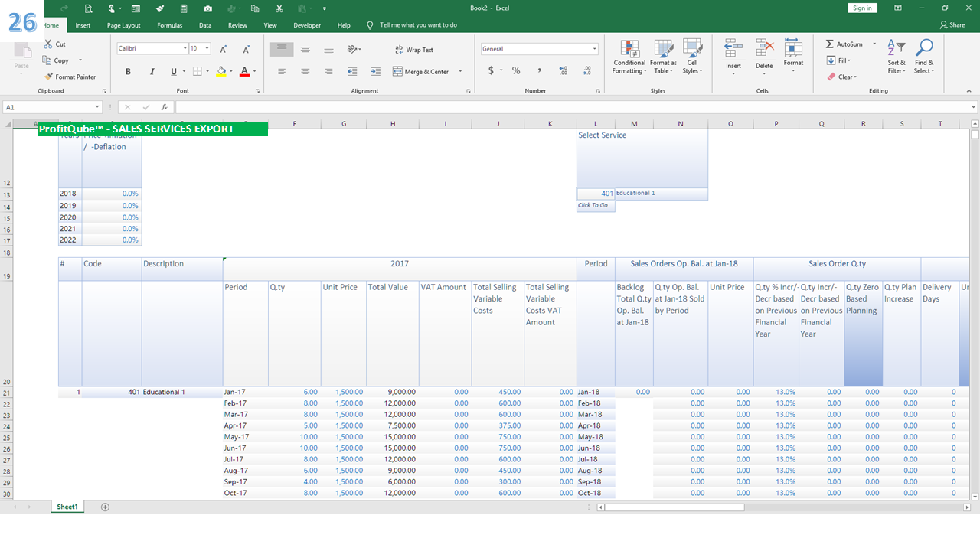Open Merge & Center dropdown arrow
The image size is (980, 551).
[x=460, y=72]
